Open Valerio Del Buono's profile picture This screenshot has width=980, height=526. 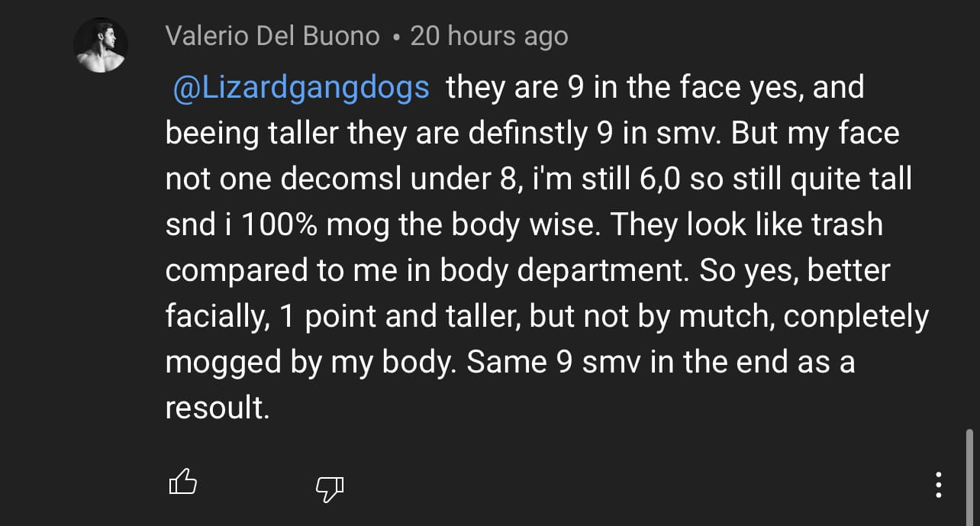(100, 46)
